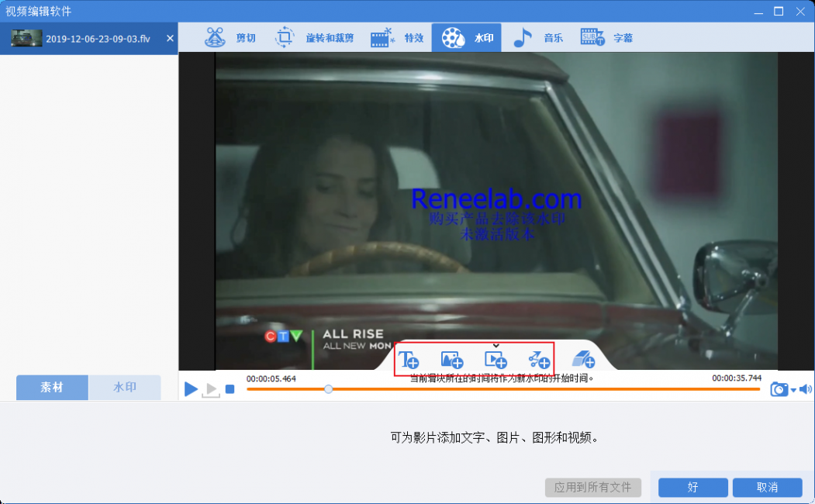Screen dimensions: 815x504
Task: Click the add image watermark icon
Action: pyautogui.click(x=451, y=359)
